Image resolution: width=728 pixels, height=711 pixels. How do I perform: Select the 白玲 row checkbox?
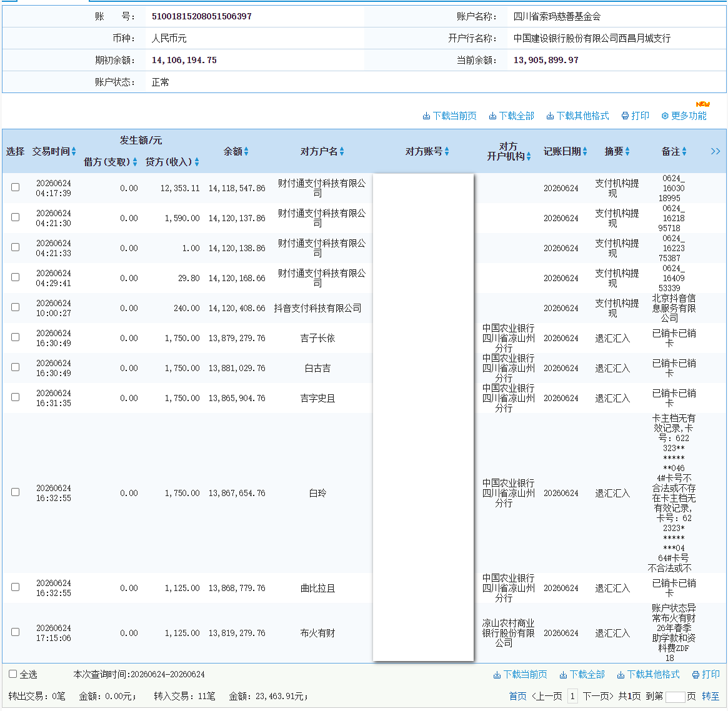click(16, 492)
